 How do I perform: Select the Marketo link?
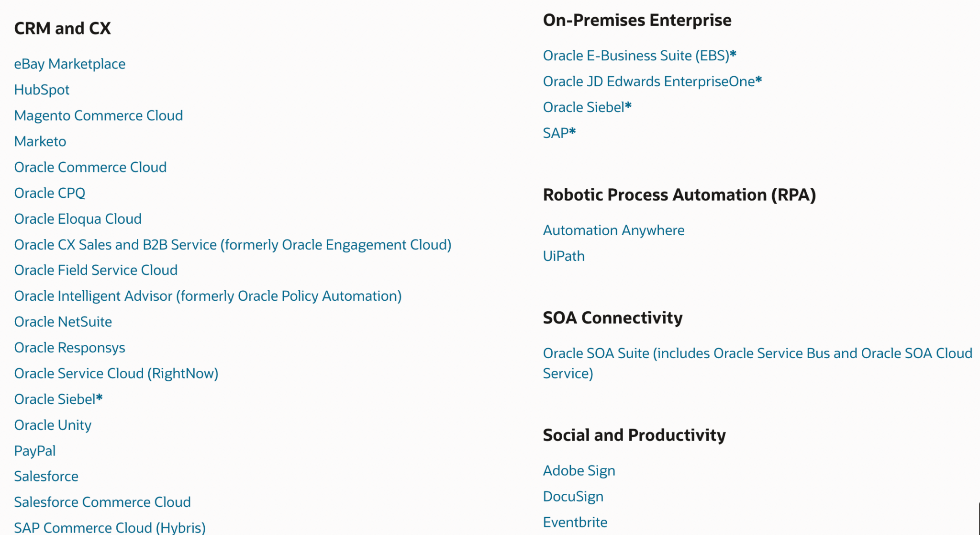pyautogui.click(x=40, y=141)
